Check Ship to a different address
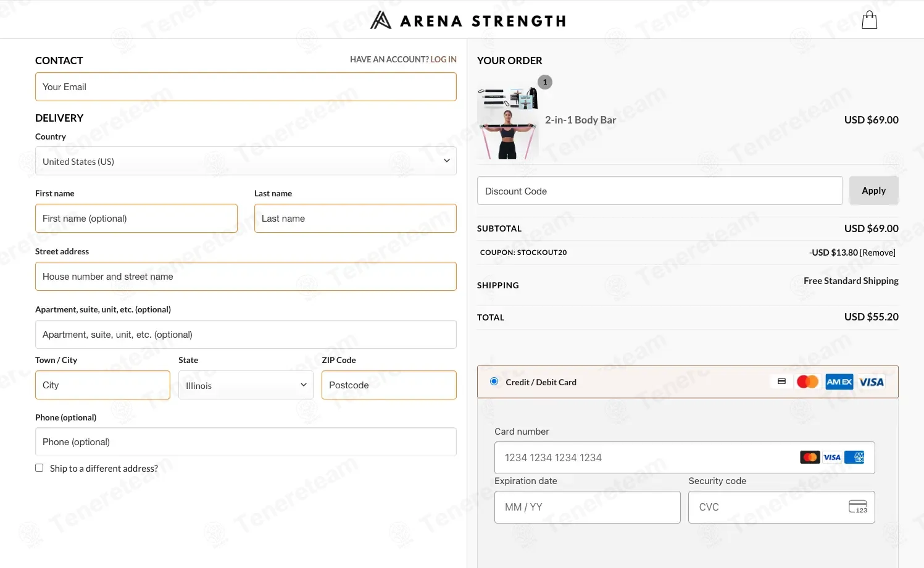Image resolution: width=924 pixels, height=568 pixels. [x=40, y=468]
